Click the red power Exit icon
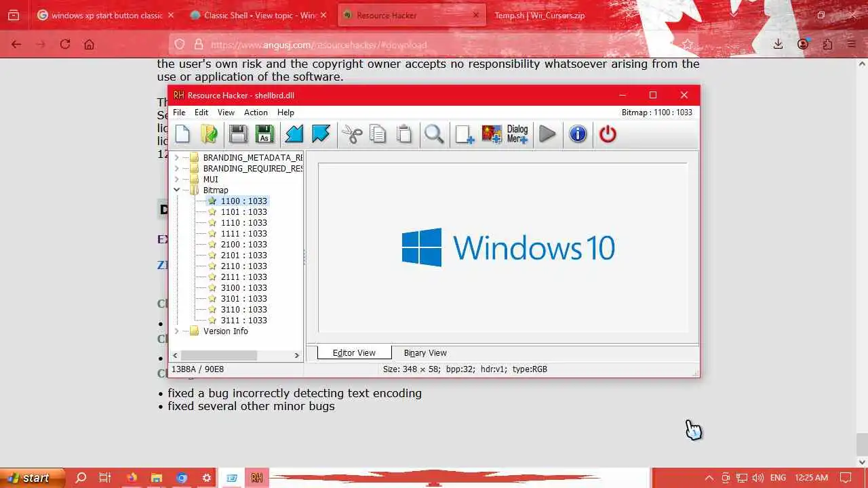 pyautogui.click(x=608, y=134)
